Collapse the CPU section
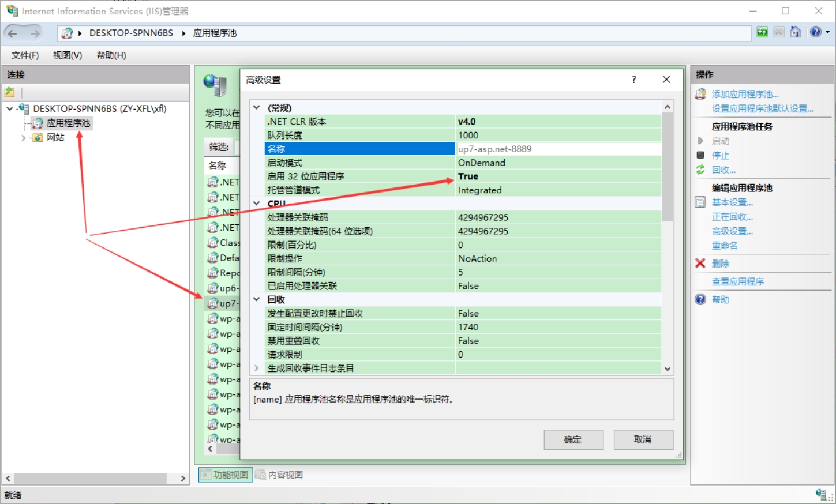Image resolution: width=836 pixels, height=504 pixels. click(257, 203)
